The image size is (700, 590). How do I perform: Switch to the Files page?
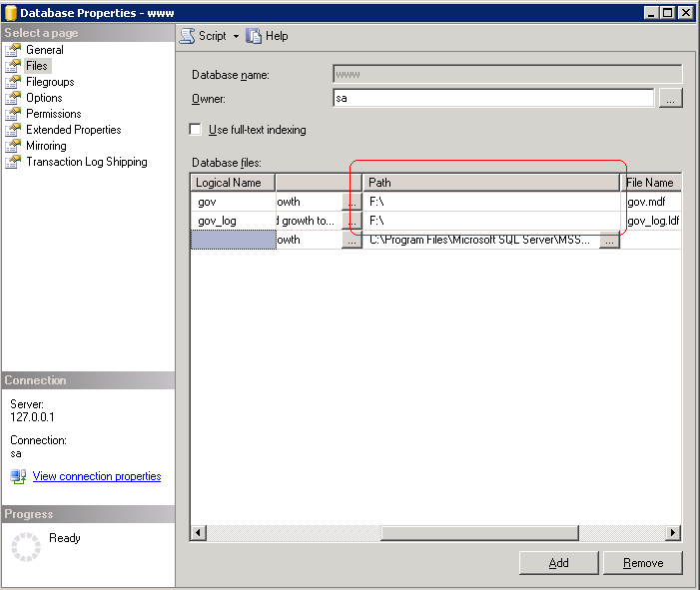pos(36,66)
